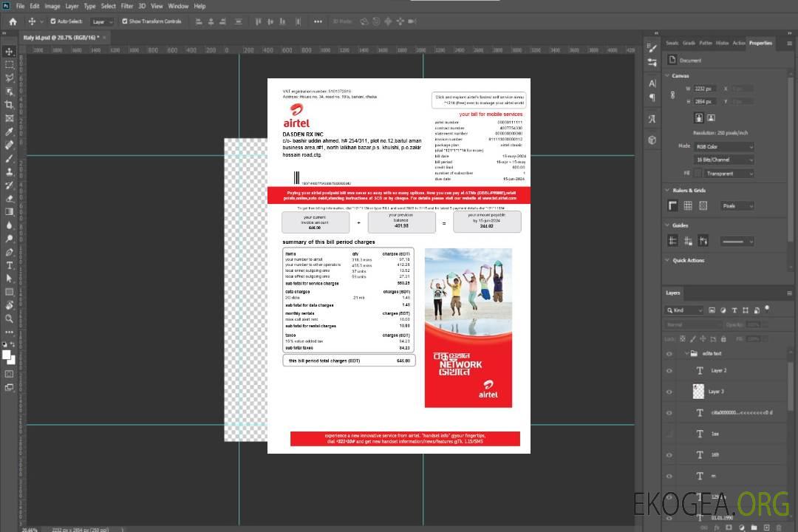Click the delete layer trash icon
This screenshot has width=798, height=532.
[779, 528]
